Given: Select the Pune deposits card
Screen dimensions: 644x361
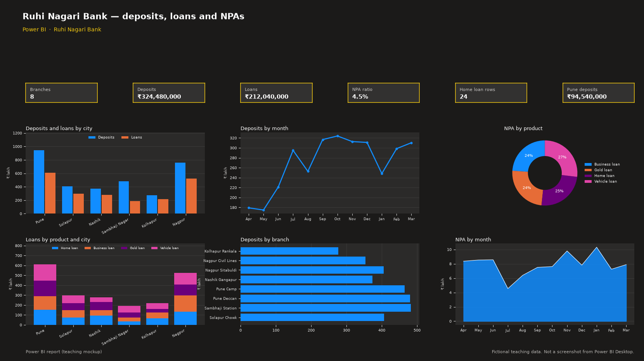Looking at the screenshot, I should coord(599,93).
